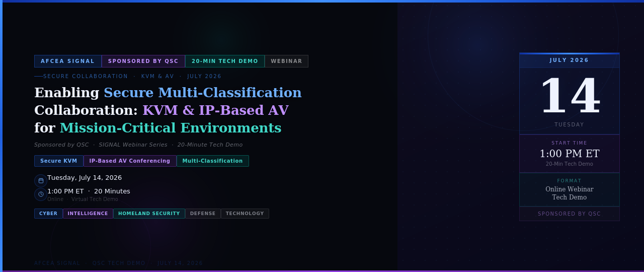Click the 'Tuesday, July 14, 2026' date text
644x272 pixels.
coord(85,178)
